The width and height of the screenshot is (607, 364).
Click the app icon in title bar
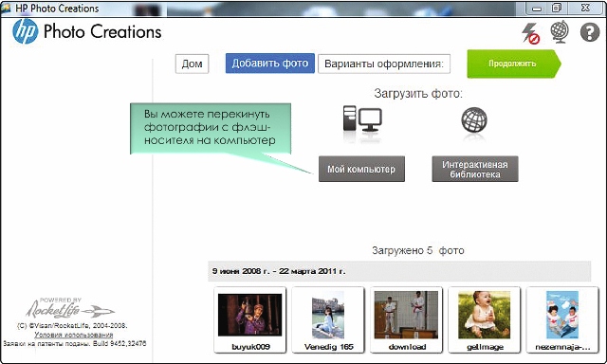coord(6,8)
